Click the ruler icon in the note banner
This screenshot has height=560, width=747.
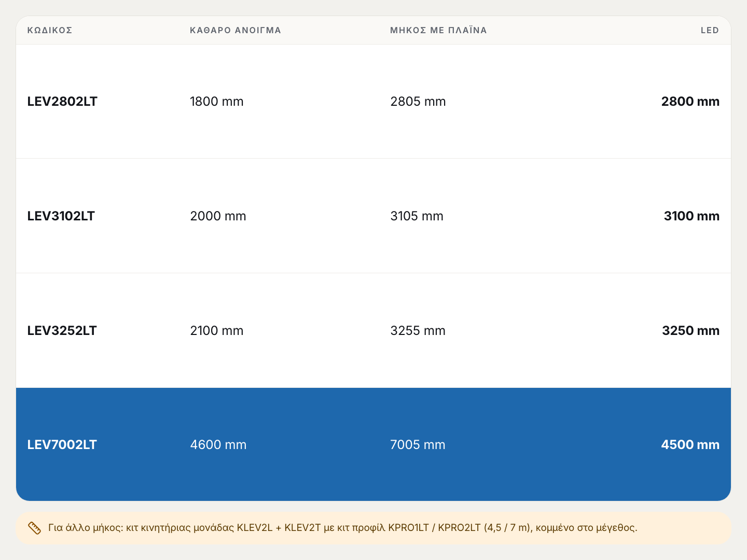34,528
